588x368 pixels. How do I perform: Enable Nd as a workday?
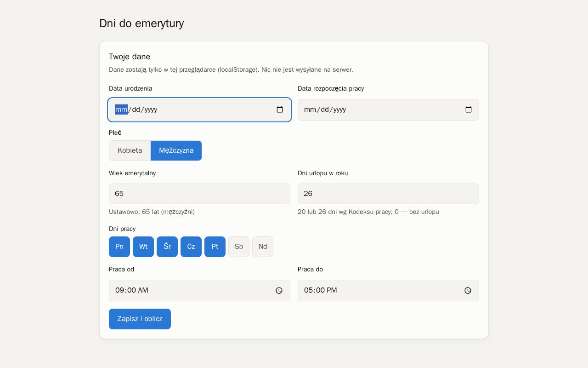tap(263, 247)
